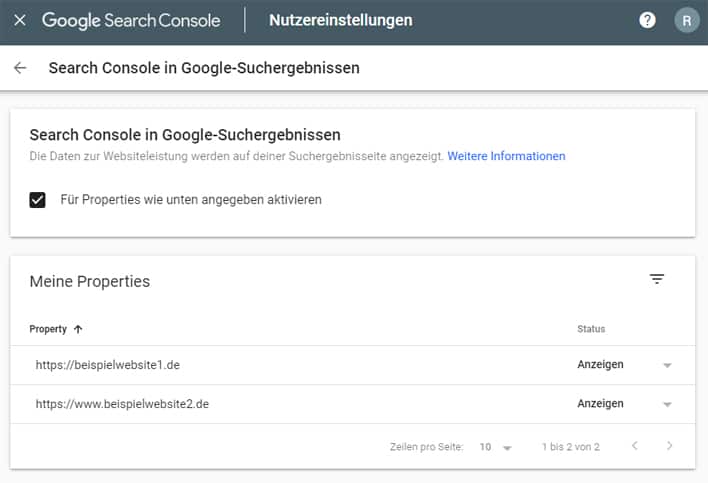This screenshot has width=708, height=483.
Task: Close the user settings with the X icon
Action: 20,20
